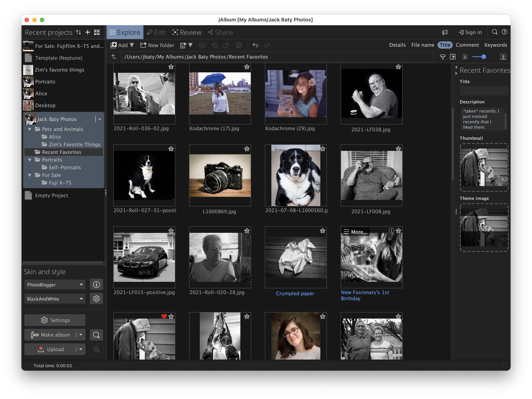Adjust the thumbnail size slider
This screenshot has height=399, width=532.
[x=483, y=57]
